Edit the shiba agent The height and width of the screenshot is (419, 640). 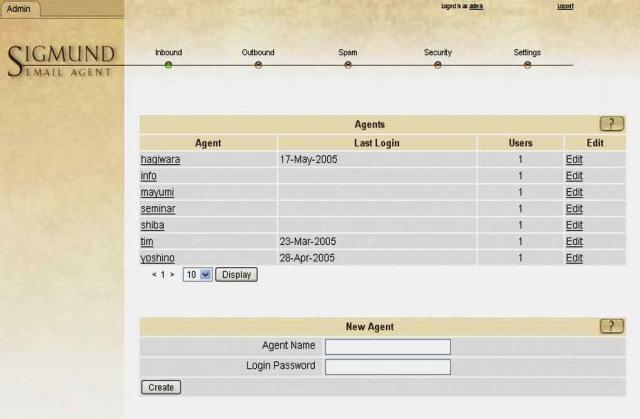pos(574,225)
